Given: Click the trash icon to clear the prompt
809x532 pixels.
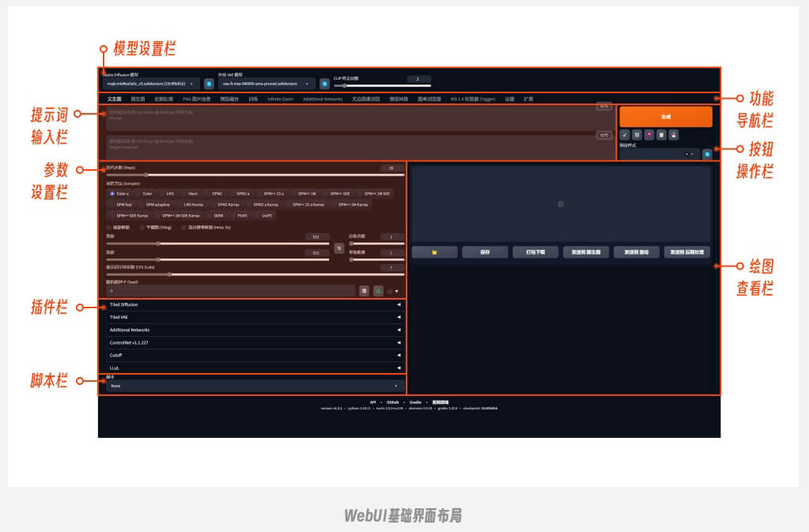Looking at the screenshot, I should coord(637,135).
